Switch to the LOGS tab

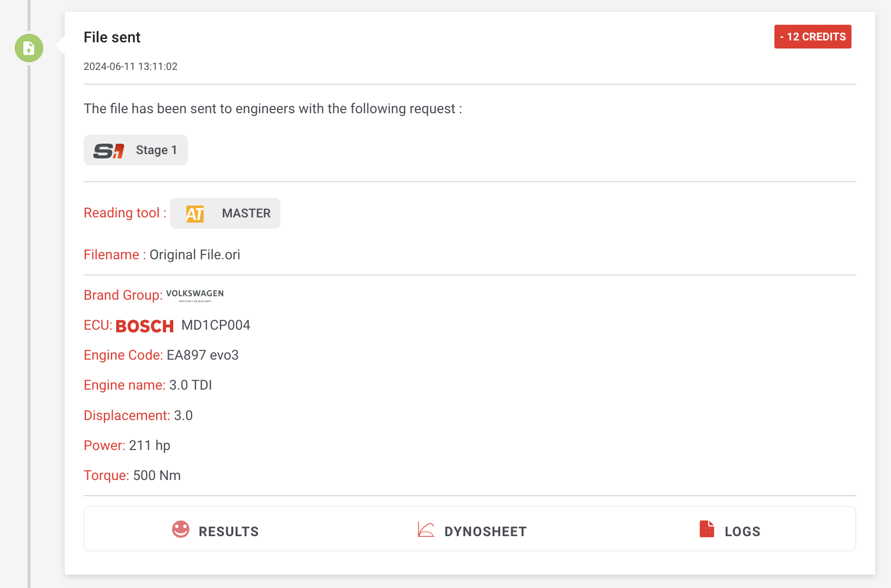742,531
